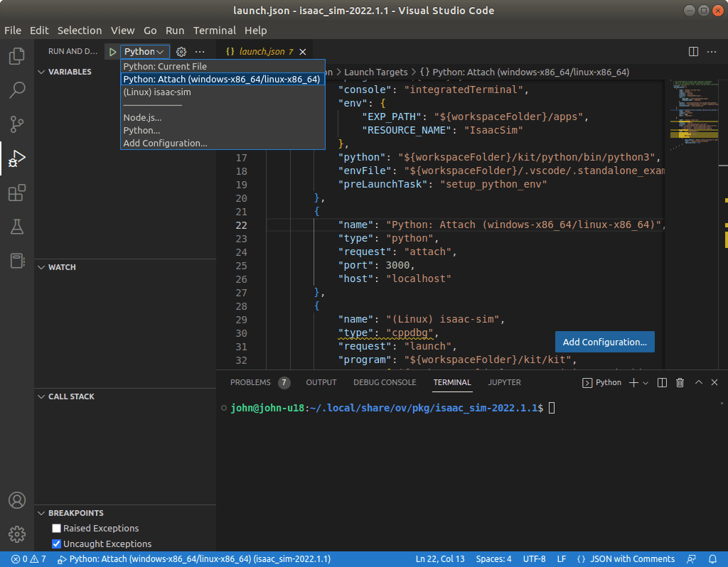Open the Selection menu

(80, 31)
